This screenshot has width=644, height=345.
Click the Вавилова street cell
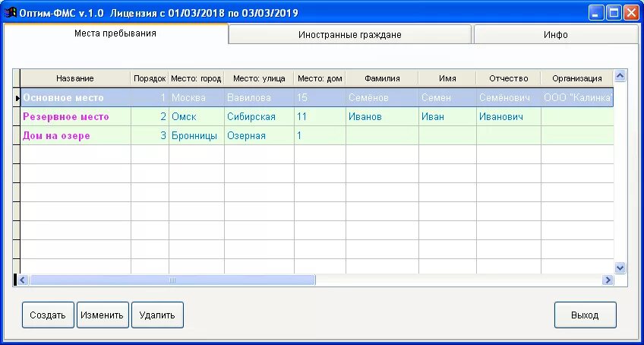click(x=259, y=98)
